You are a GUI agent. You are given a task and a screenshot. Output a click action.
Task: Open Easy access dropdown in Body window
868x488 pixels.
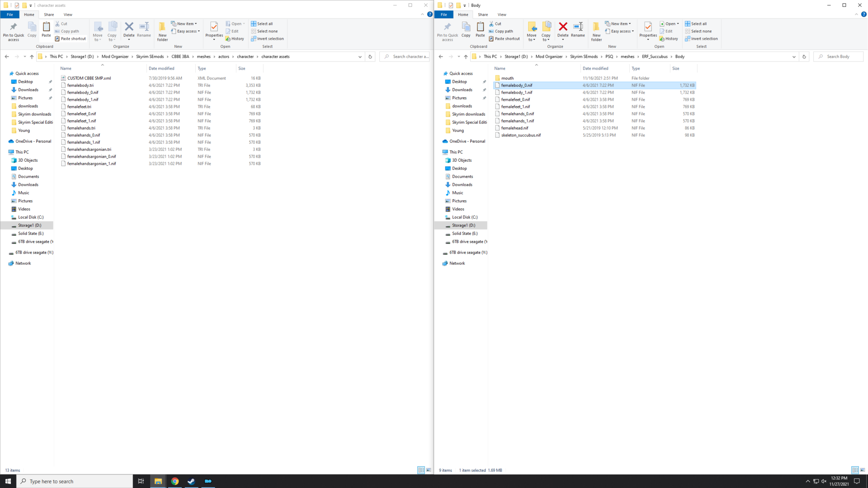point(619,31)
